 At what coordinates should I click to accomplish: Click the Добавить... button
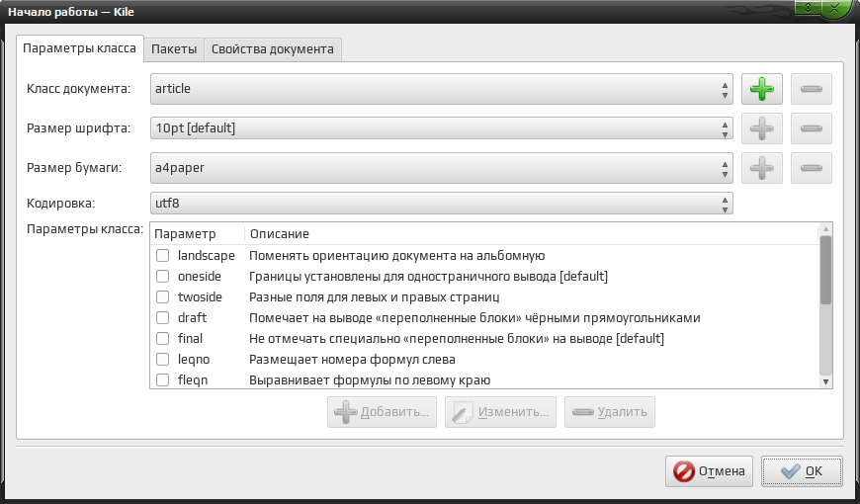click(383, 412)
